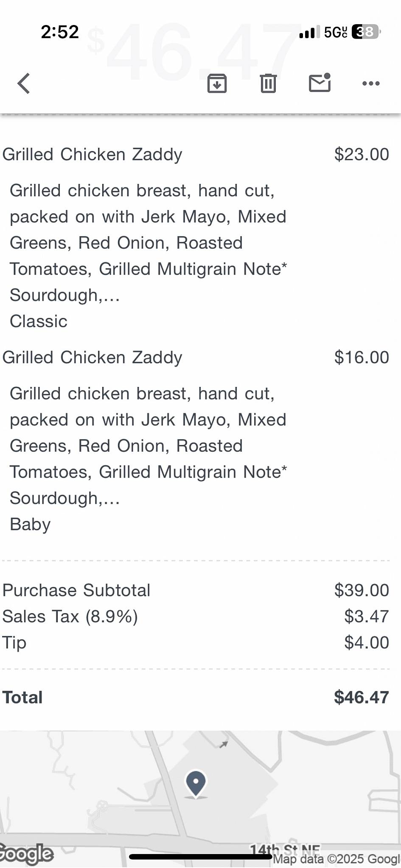Tap the $16.00 Grilled Chicken Zaddy item
Image resolution: width=401 pixels, height=868 pixels.
pos(196,357)
